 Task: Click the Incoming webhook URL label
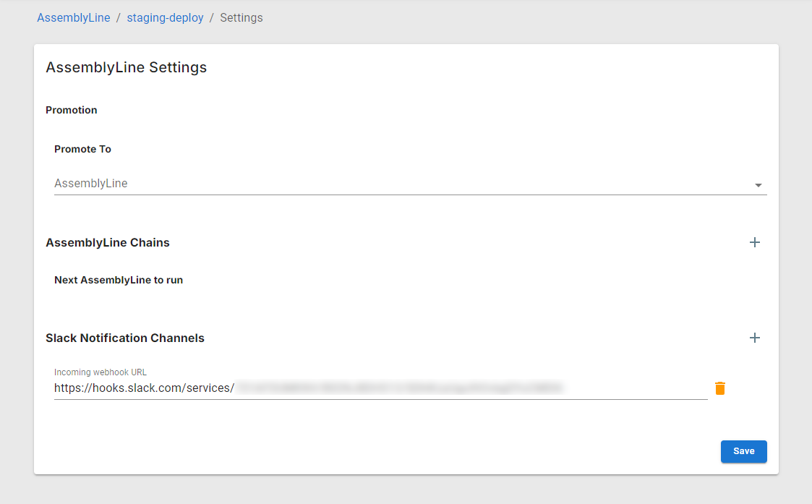pyautogui.click(x=101, y=372)
